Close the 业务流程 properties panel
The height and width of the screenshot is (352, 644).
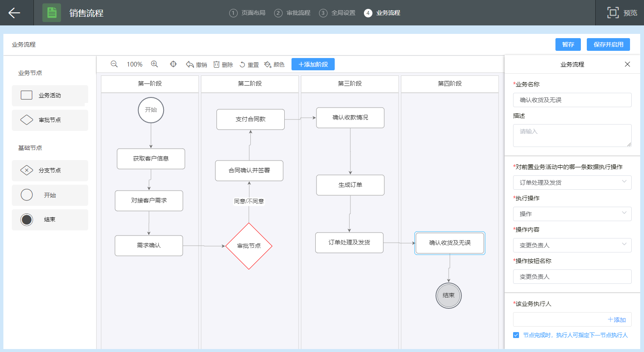tap(627, 64)
